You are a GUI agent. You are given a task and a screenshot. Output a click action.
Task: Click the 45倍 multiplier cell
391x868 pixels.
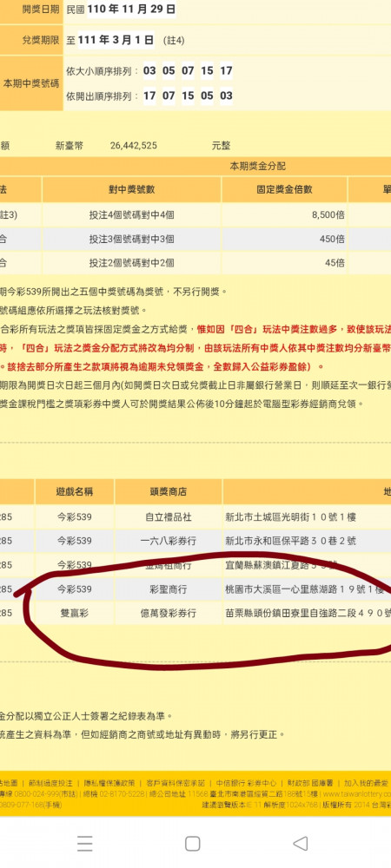click(284, 262)
